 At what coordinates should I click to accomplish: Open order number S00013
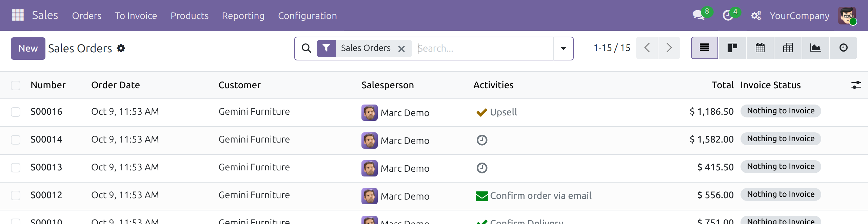(x=46, y=167)
